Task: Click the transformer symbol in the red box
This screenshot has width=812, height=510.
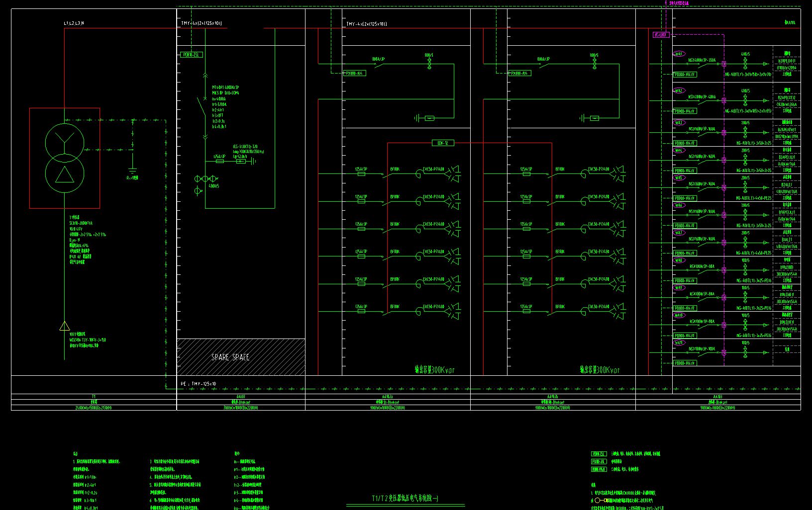Action: click(x=65, y=158)
